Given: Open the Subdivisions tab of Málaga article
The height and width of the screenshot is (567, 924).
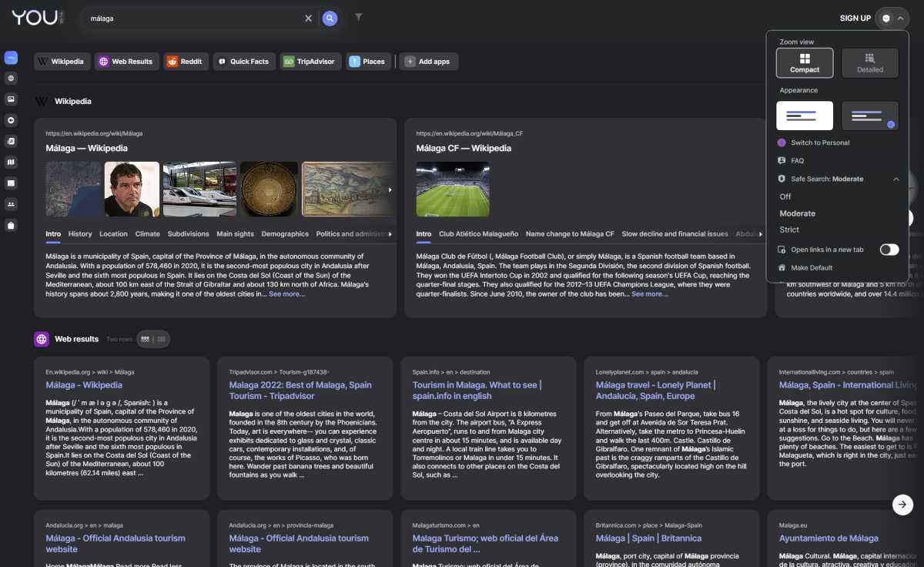Looking at the screenshot, I should 188,234.
